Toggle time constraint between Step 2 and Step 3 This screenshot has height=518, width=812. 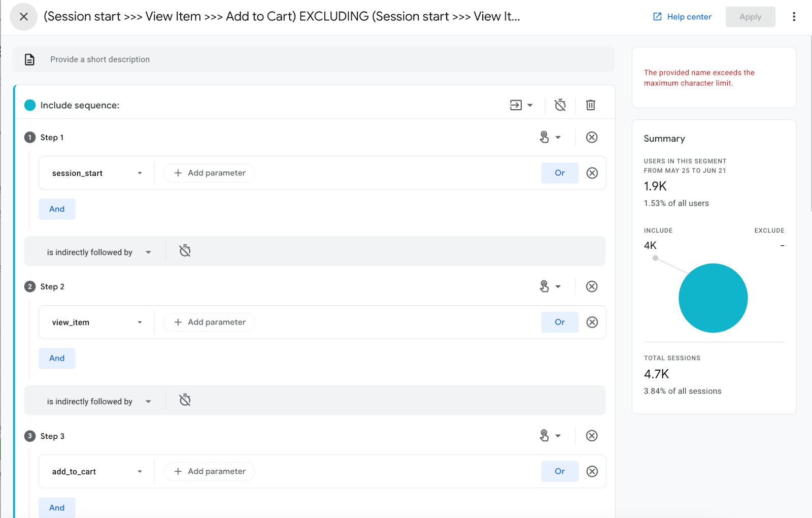(185, 400)
